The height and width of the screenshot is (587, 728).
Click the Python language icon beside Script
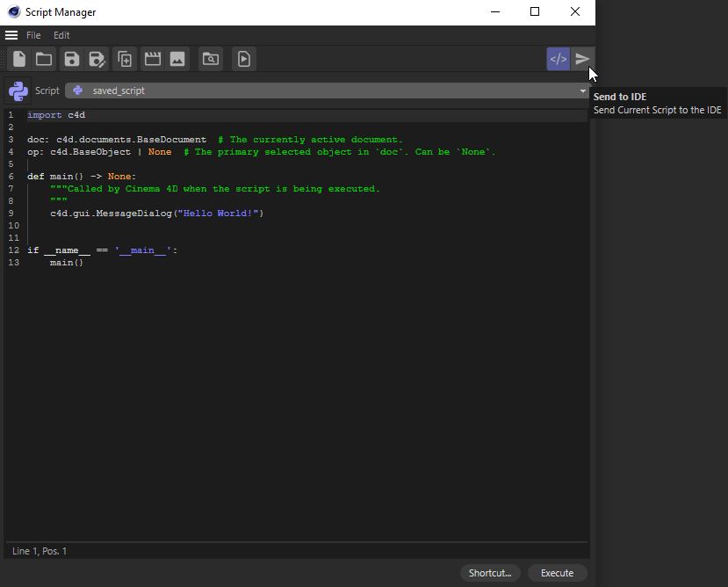pos(18,91)
